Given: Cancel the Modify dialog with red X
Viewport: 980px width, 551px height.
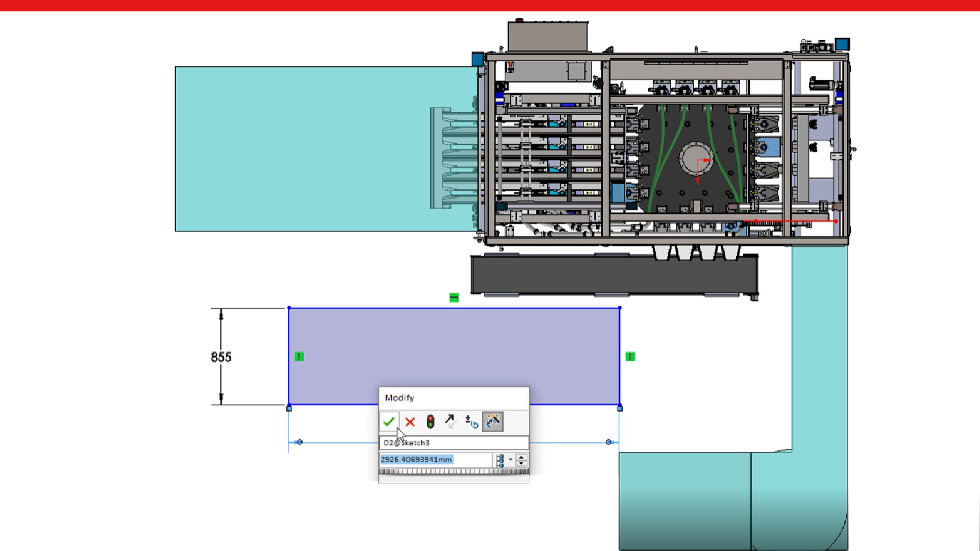Looking at the screenshot, I should click(410, 422).
